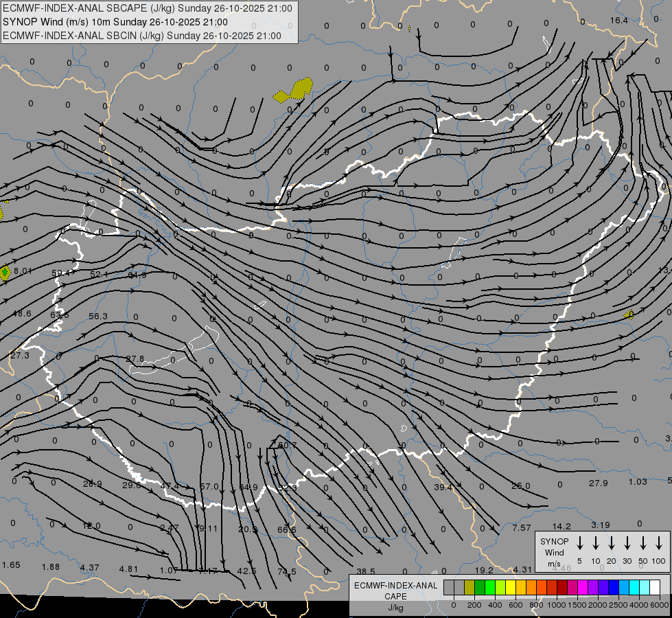Screen dimensions: 672x618
Task: Click the 57.0 value on the map
Action: click(x=209, y=486)
